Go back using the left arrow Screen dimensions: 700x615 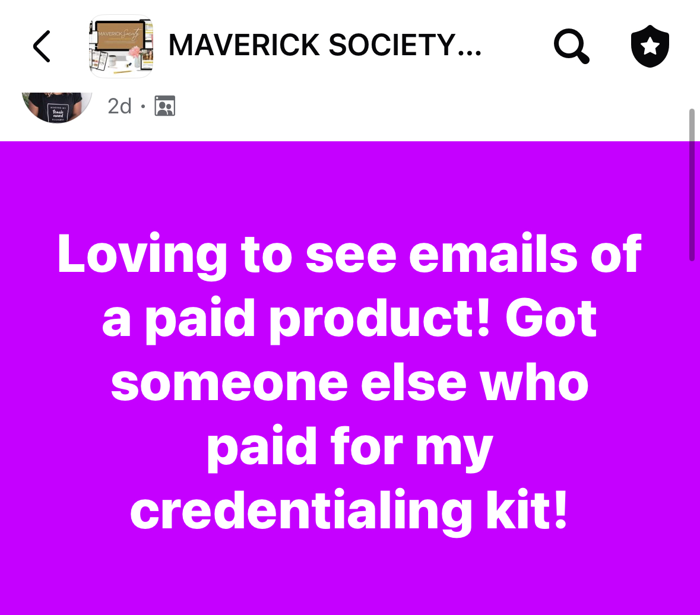point(42,46)
